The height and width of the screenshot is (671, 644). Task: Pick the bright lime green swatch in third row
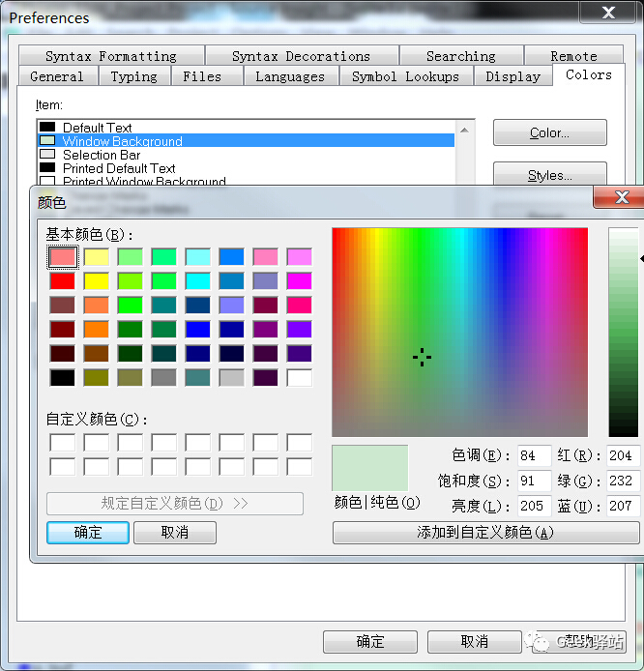click(x=131, y=306)
